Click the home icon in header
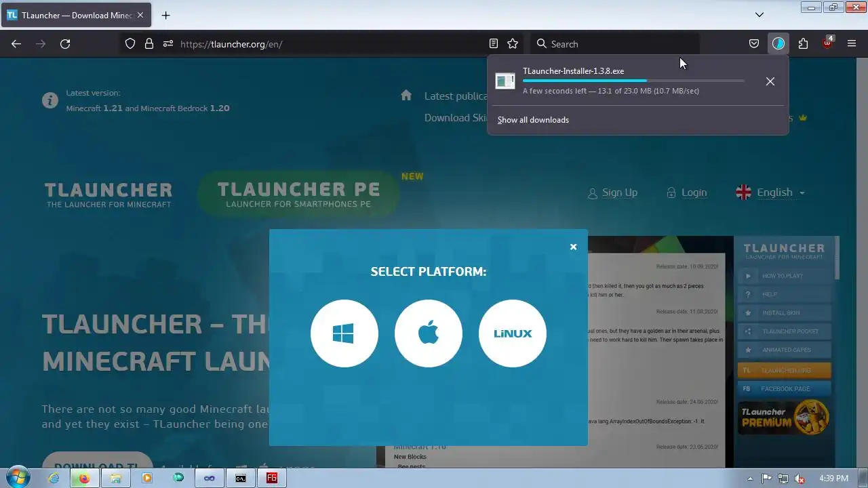The image size is (868, 488). [406, 96]
